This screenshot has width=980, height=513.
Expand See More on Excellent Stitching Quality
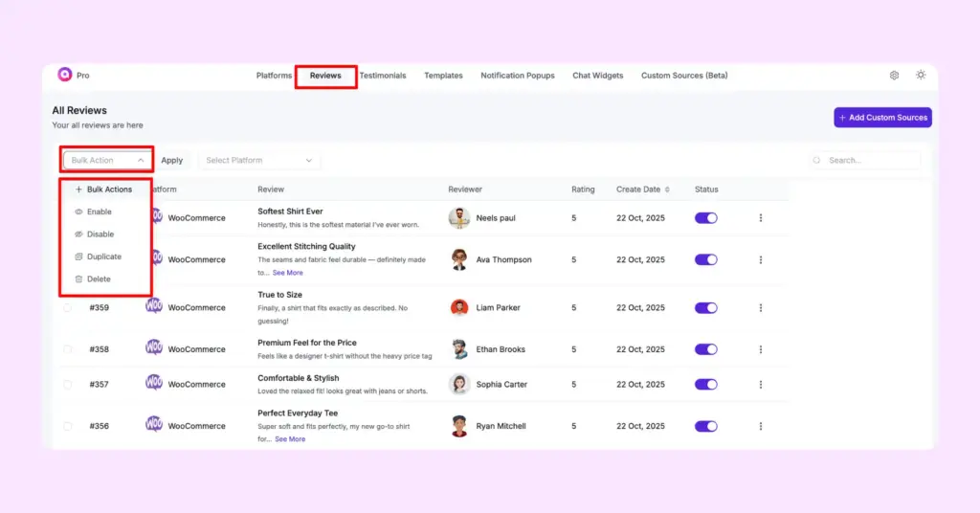[287, 273]
